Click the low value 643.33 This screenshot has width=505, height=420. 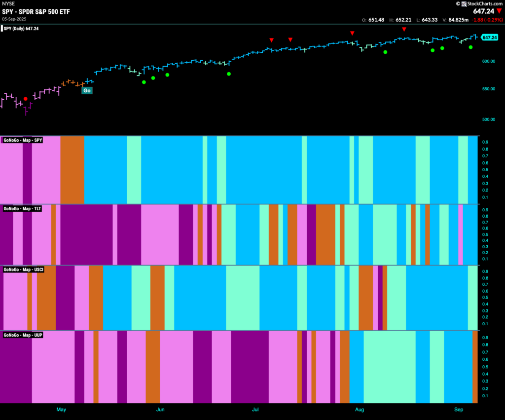click(x=430, y=20)
